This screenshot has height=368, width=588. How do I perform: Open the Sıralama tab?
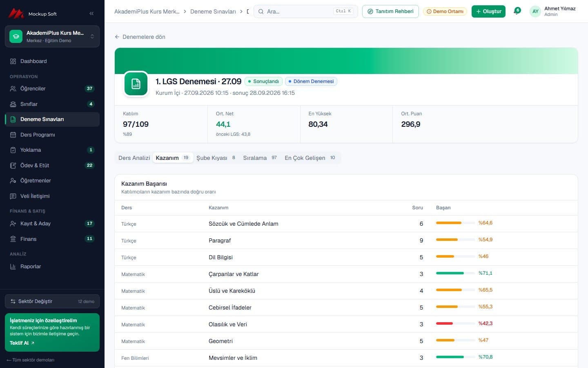point(260,158)
